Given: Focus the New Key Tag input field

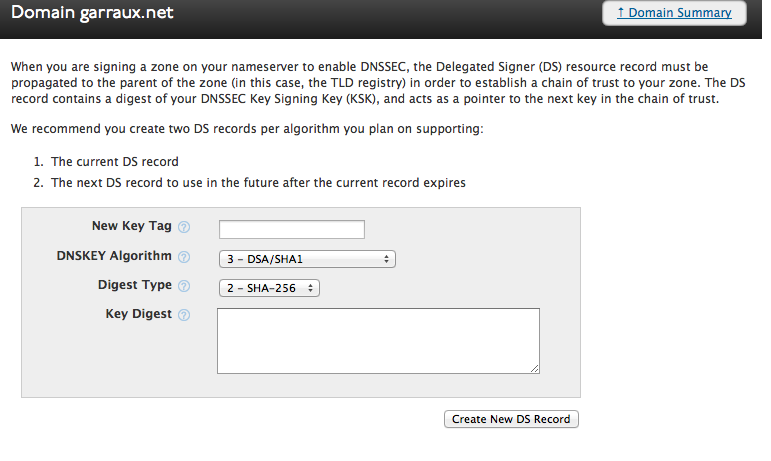Looking at the screenshot, I should pos(291,229).
